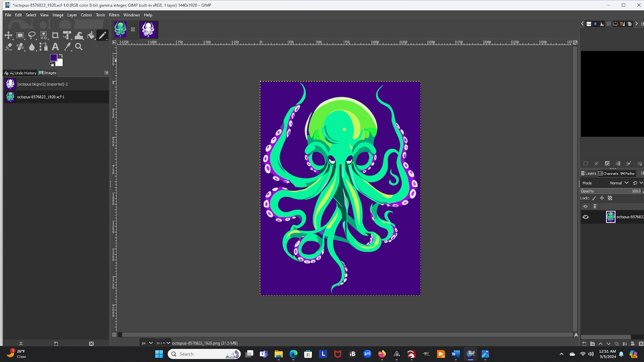644x362 pixels.
Task: Activate the Text tool
Action: pos(55,47)
